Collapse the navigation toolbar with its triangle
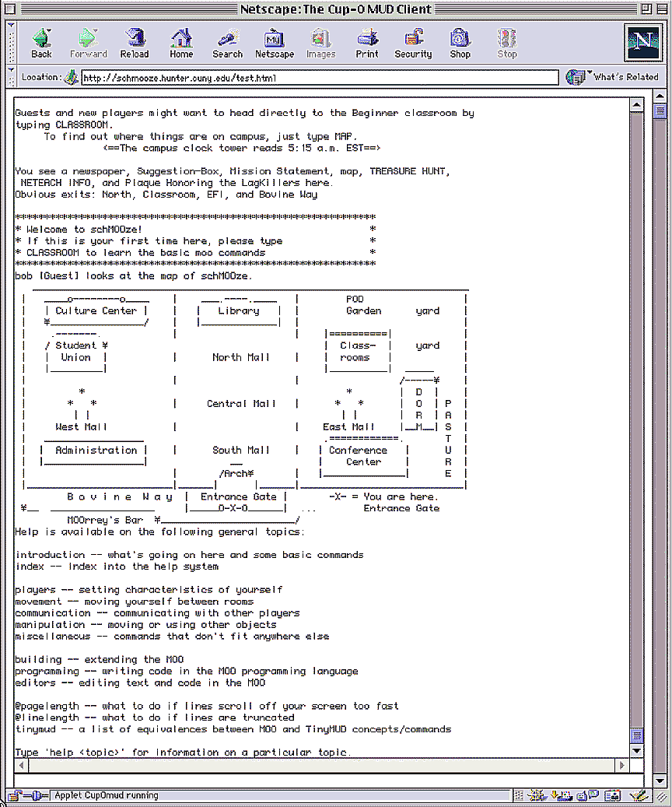The height and width of the screenshot is (807, 672). coord(11,25)
